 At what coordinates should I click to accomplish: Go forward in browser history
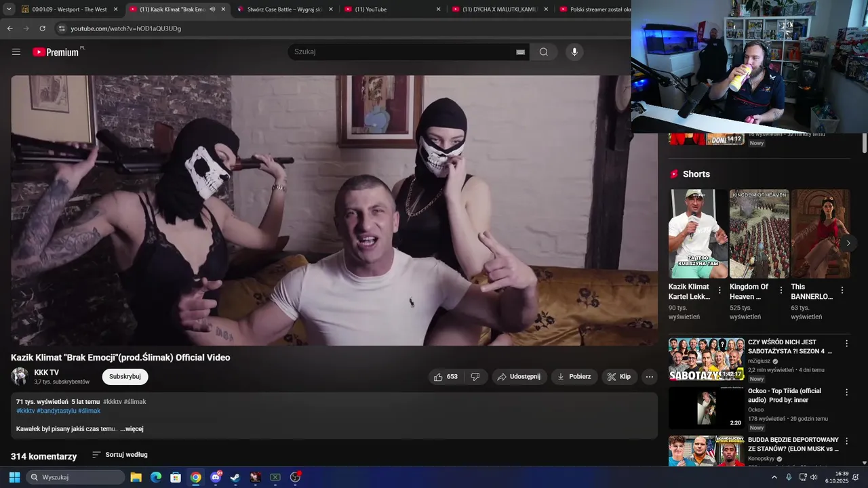coord(26,28)
